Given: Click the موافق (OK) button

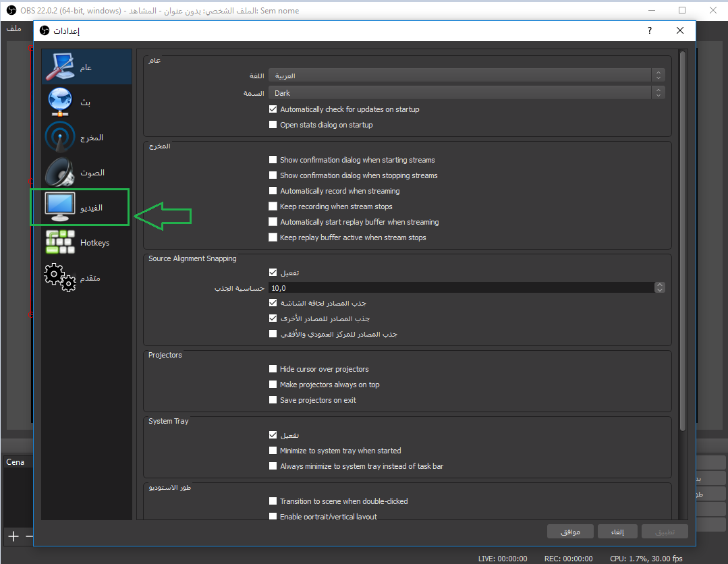Looking at the screenshot, I should (570, 532).
